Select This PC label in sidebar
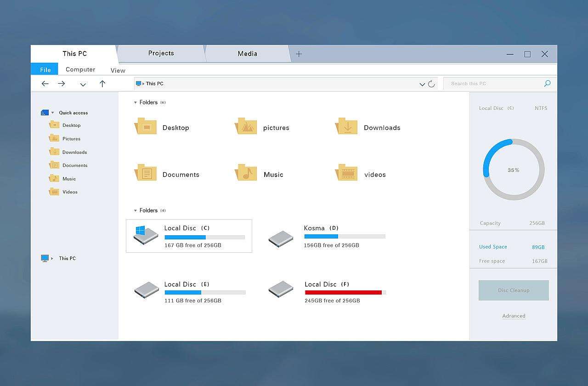The height and width of the screenshot is (386, 588). click(x=67, y=258)
